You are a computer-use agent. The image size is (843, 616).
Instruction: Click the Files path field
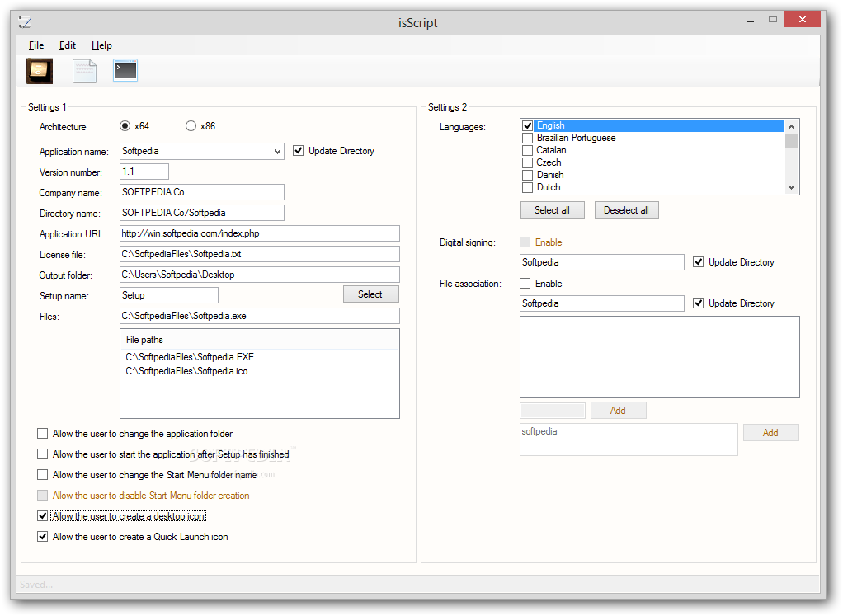(x=260, y=316)
